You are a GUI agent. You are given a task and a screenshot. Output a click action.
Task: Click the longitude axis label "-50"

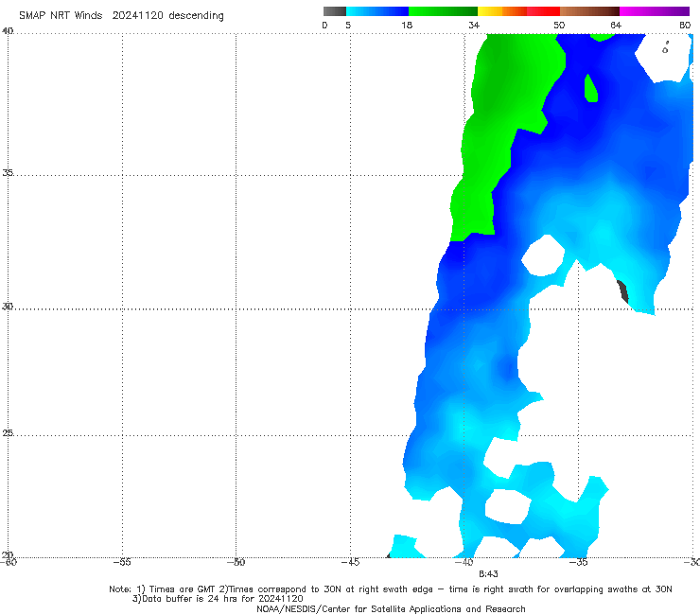tap(236, 562)
